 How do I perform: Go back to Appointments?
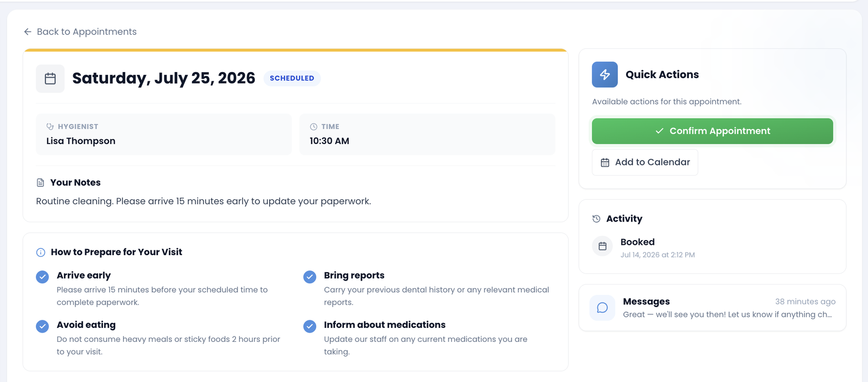point(80,32)
